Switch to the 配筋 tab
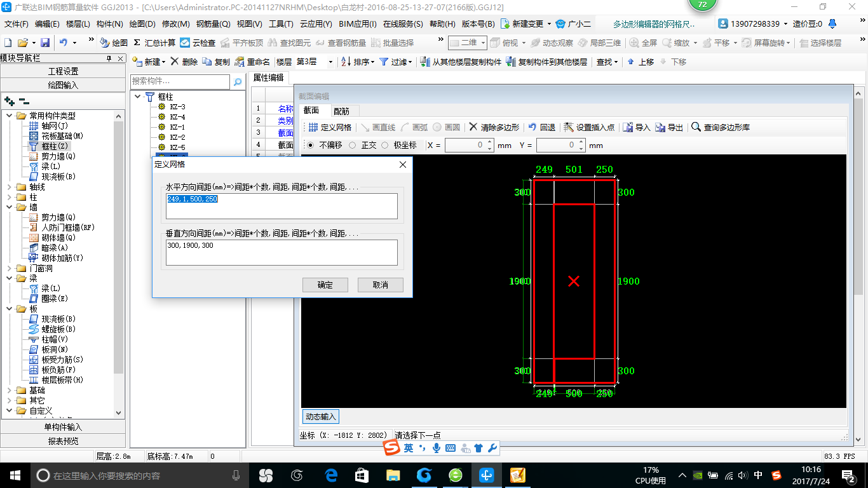868x488 pixels. coord(341,111)
